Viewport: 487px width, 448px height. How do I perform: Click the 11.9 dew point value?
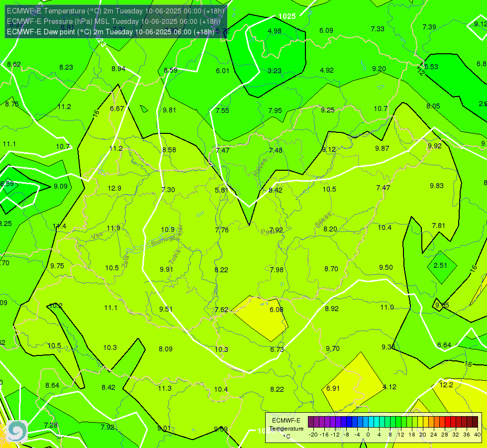[x=113, y=228]
